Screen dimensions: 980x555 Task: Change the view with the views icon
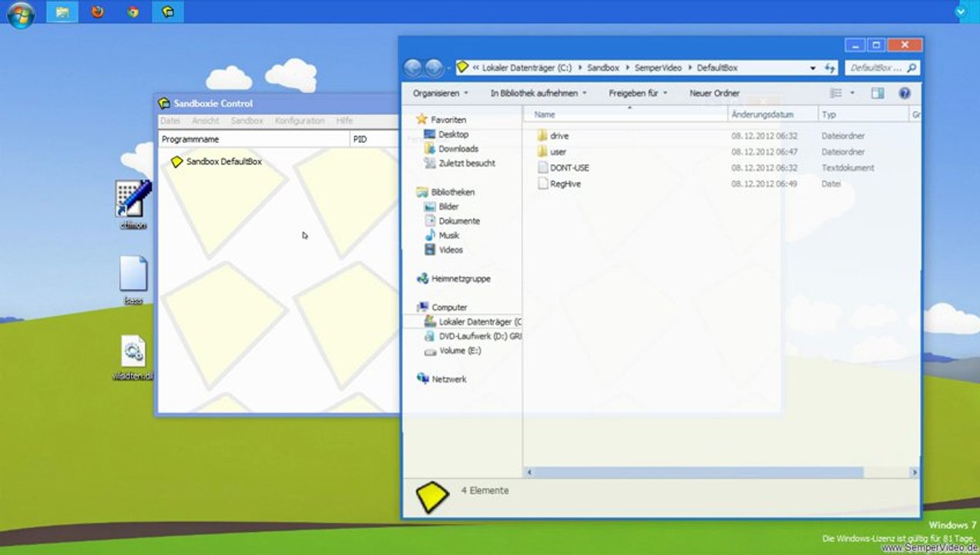coord(836,93)
